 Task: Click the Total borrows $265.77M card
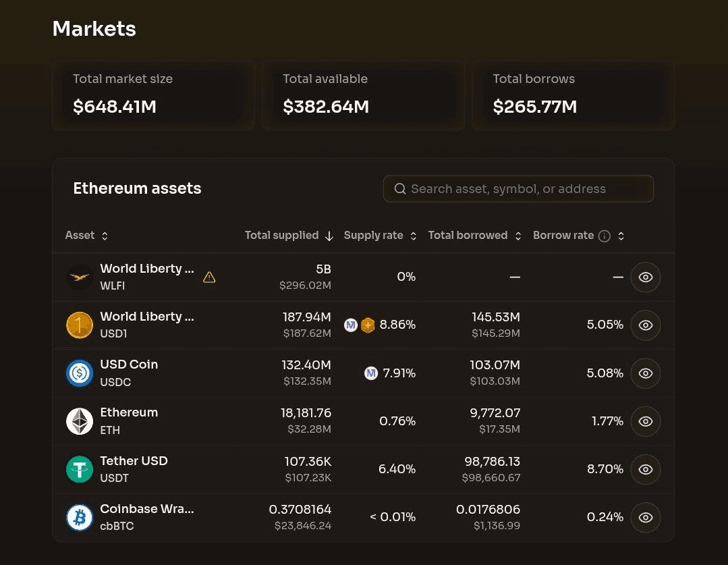(x=573, y=95)
